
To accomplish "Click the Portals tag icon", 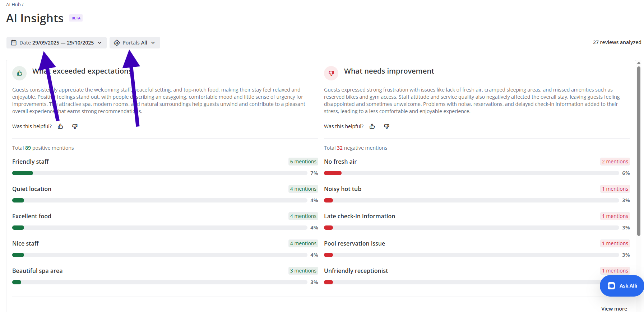I will (117, 43).
